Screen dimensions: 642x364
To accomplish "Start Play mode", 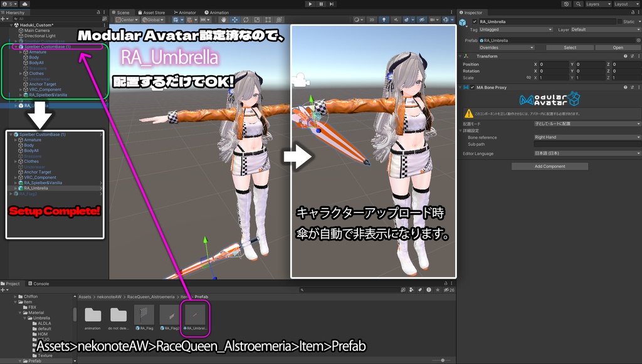I will click(x=310, y=4).
